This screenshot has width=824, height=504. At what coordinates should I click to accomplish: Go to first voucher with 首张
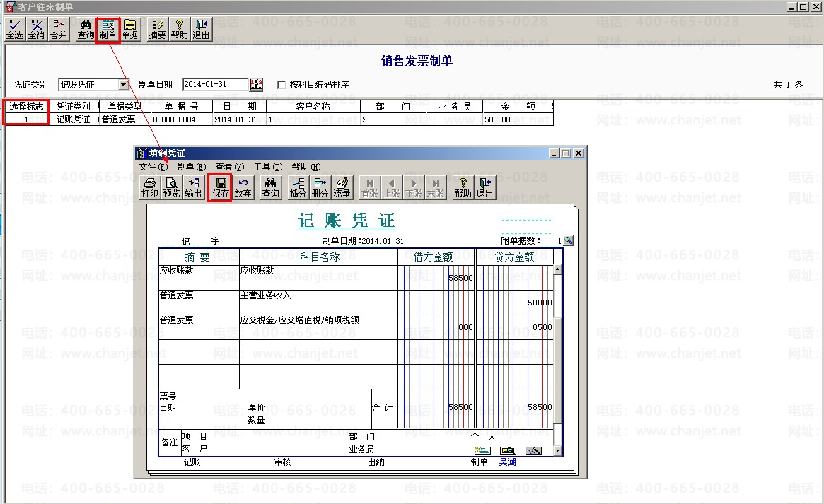(x=369, y=188)
